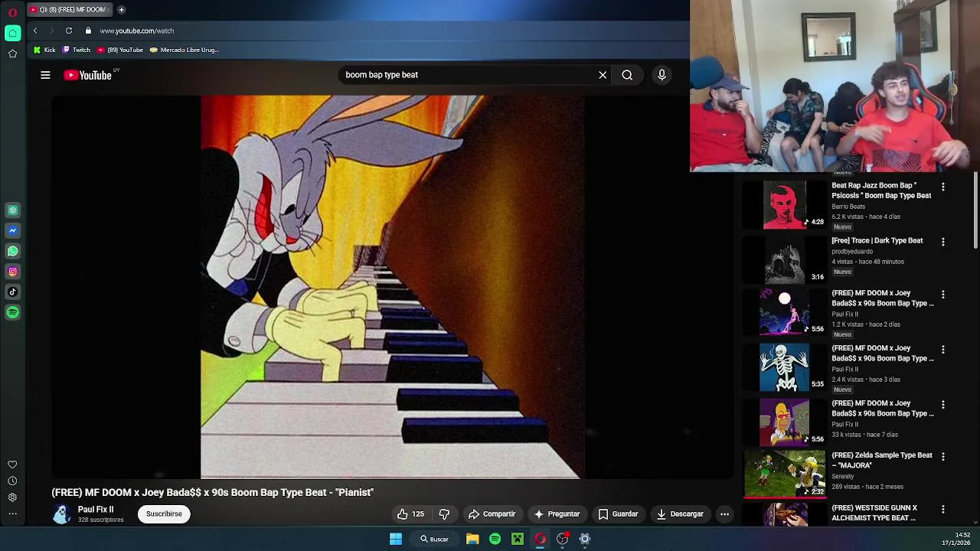The height and width of the screenshot is (551, 980).
Task: Play the Psicosis Boom Bap thumbnail
Action: tap(784, 205)
